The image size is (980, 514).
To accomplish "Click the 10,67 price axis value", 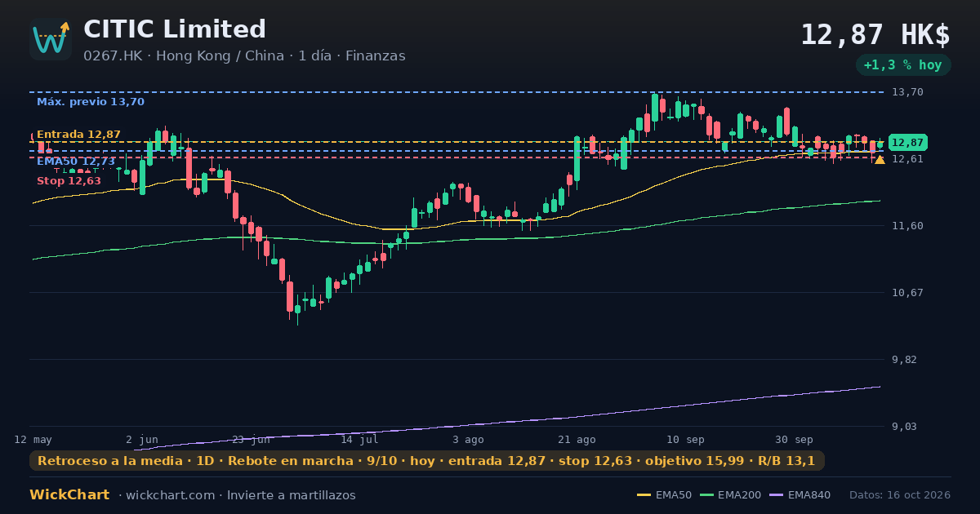I will point(907,293).
